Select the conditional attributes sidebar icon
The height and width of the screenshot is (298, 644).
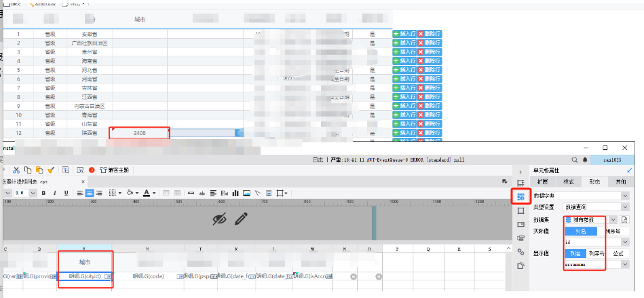coord(520,238)
